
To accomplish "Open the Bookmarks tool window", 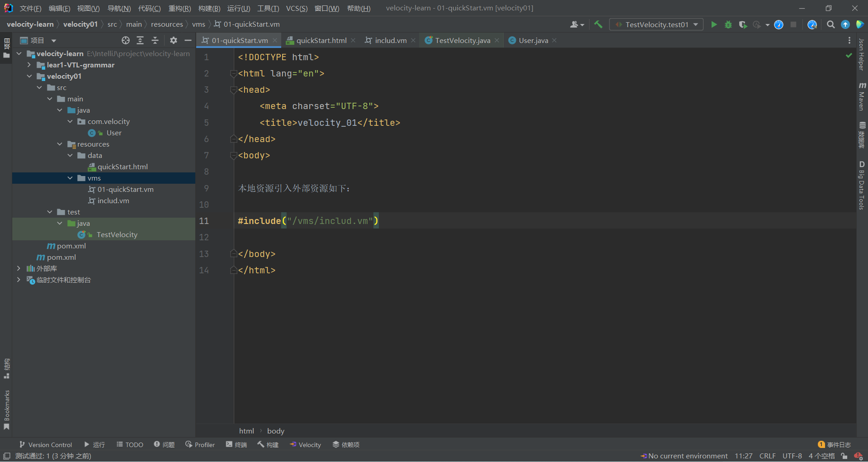I will point(6,410).
